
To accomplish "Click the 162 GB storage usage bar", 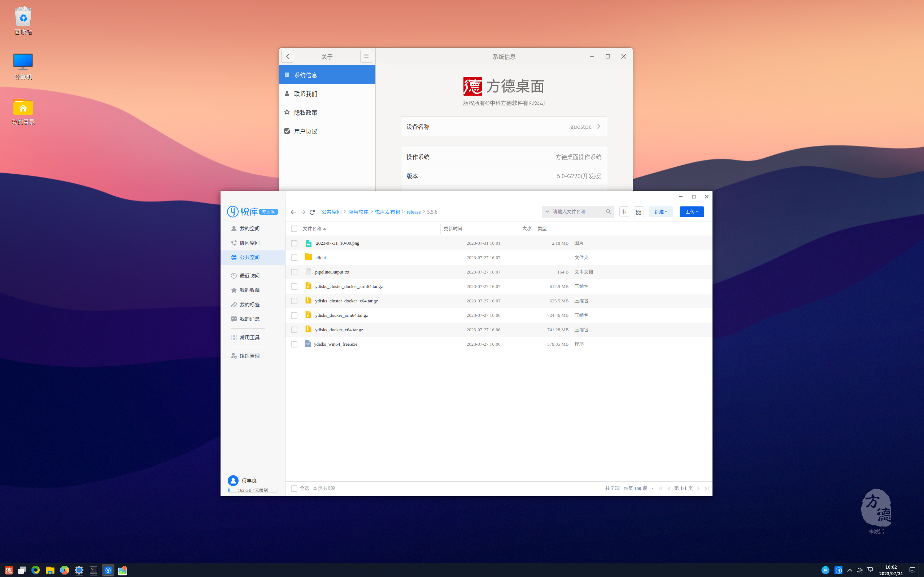I will point(253,490).
